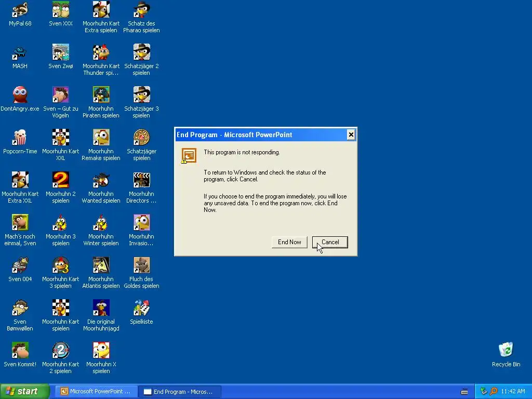Open the Start menu
Viewport: 532px width, 399px height.
(x=24, y=391)
